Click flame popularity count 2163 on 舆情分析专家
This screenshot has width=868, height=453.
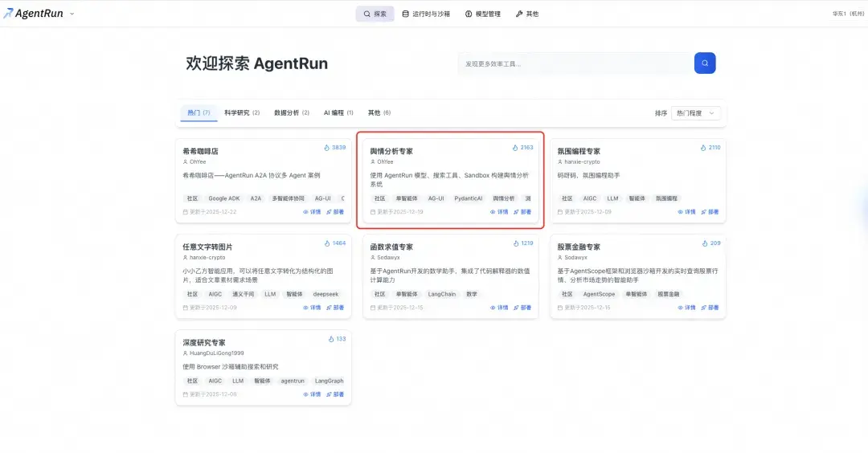click(522, 148)
